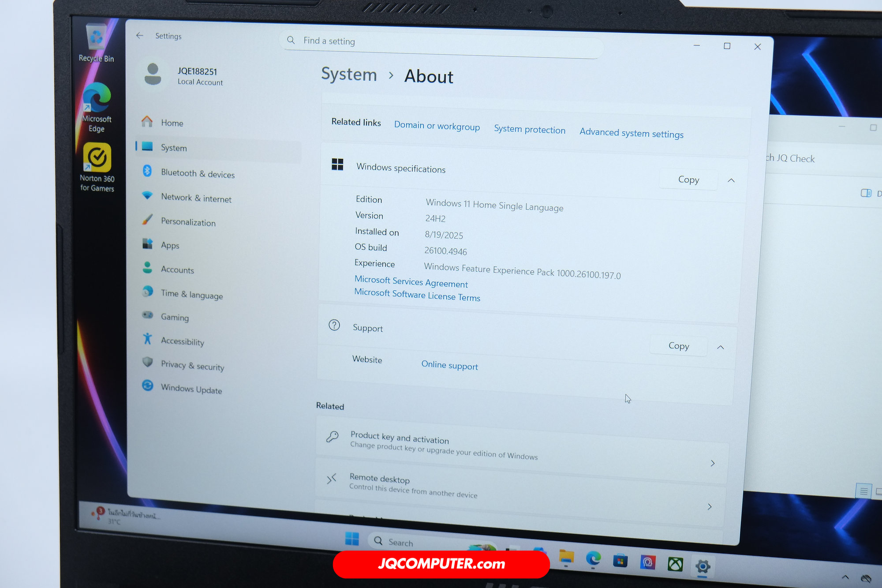Viewport: 882px width, 588px height.
Task: Click the OS build value 26100.4946
Action: [x=445, y=251]
